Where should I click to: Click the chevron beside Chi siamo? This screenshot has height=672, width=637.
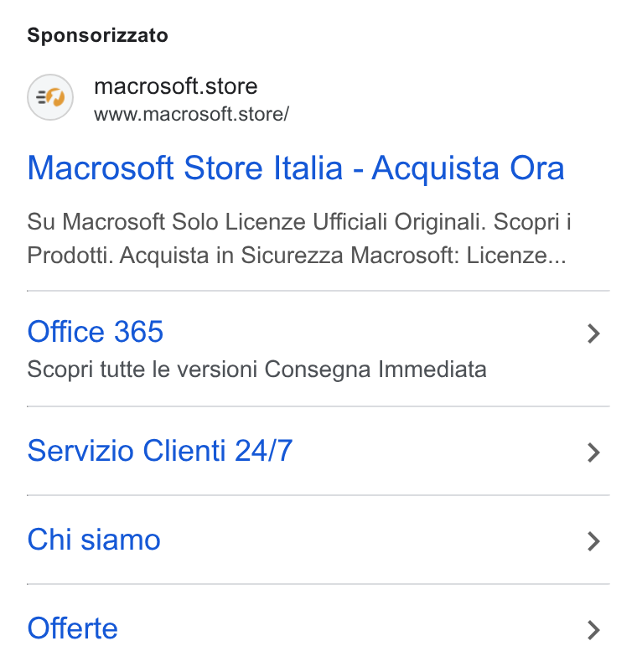pyautogui.click(x=593, y=541)
